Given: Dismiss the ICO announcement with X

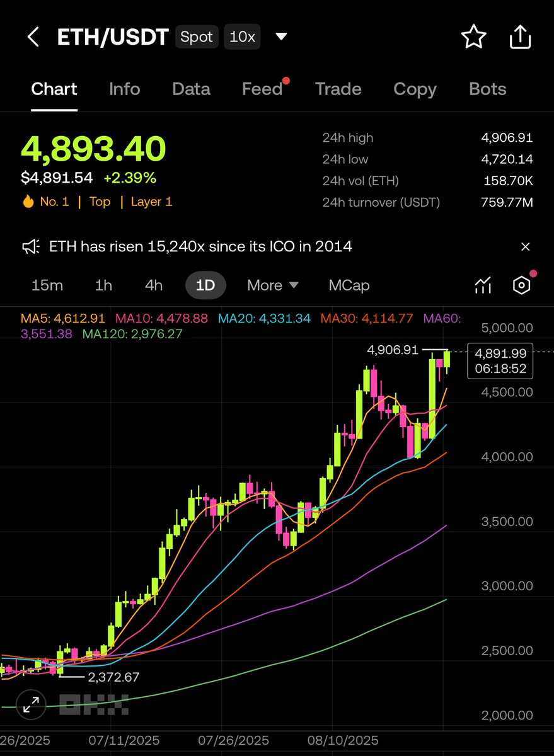Looking at the screenshot, I should 526,247.
